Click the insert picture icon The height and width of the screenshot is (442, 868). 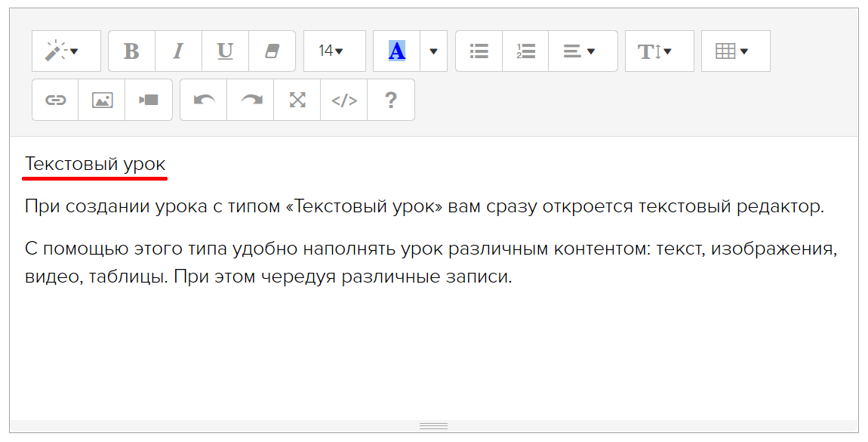(102, 100)
